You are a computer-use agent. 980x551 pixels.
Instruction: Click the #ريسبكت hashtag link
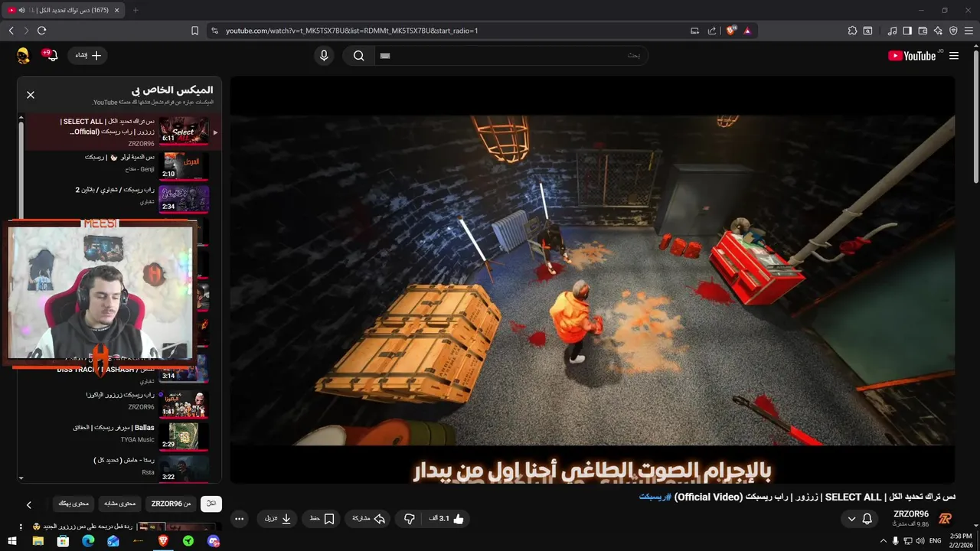coord(655,497)
